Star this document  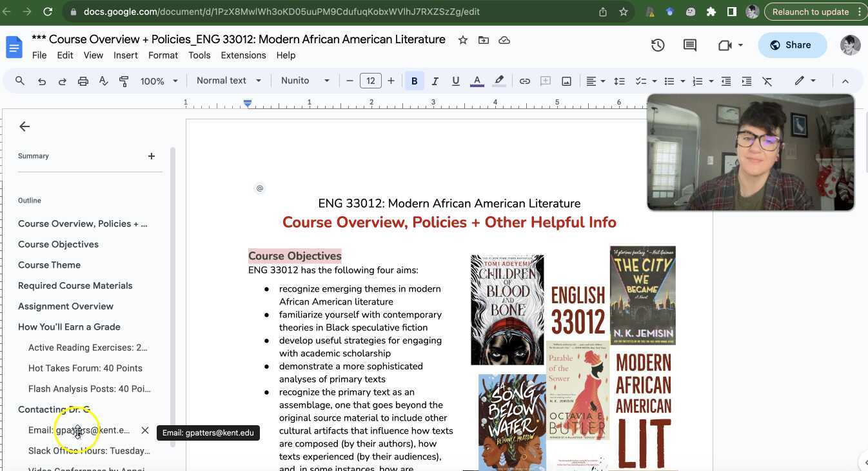pos(462,40)
